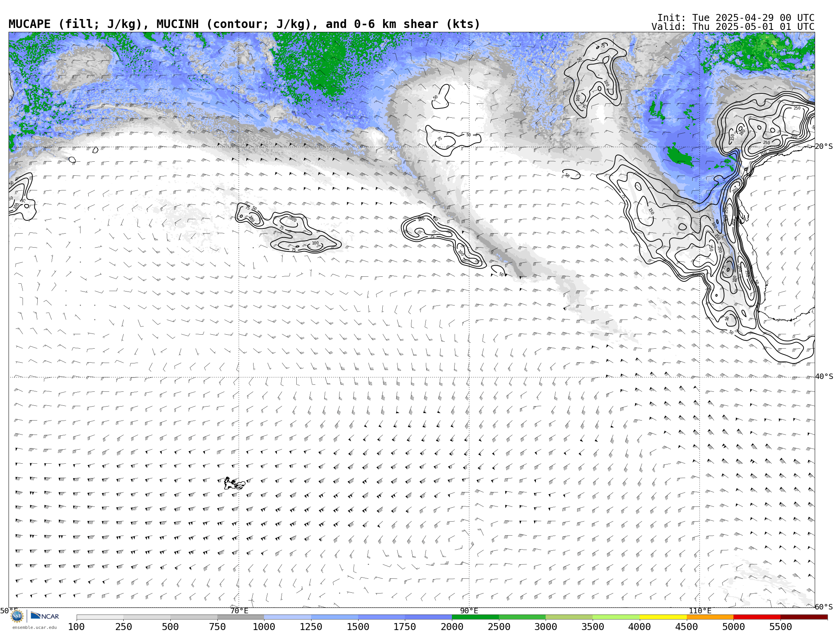Click the colorbar tick label 5500
The height and width of the screenshot is (632, 840).
pyautogui.click(x=780, y=627)
